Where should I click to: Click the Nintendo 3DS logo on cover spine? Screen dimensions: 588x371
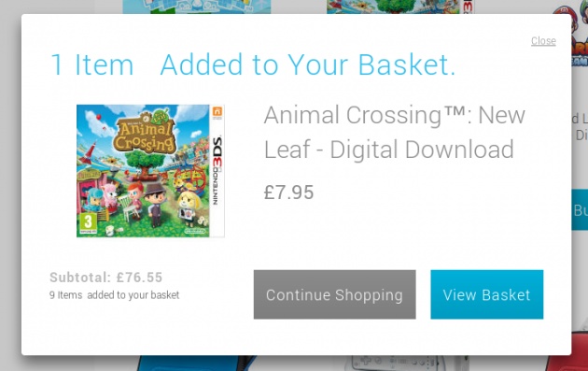tap(217, 171)
